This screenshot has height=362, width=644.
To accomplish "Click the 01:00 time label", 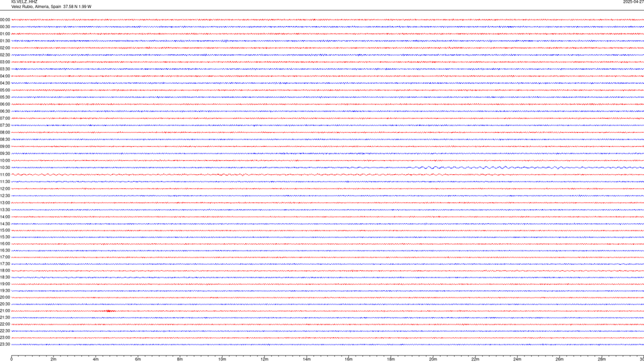I will (x=5, y=34).
